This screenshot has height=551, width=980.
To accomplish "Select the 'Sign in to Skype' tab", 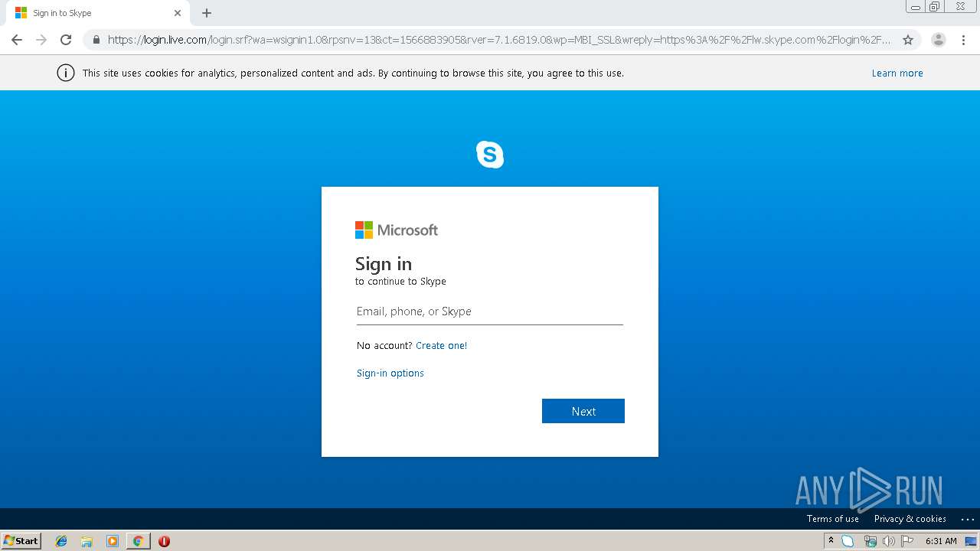I will pyautogui.click(x=96, y=13).
